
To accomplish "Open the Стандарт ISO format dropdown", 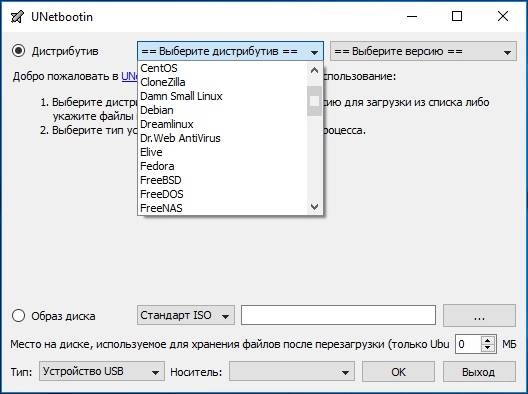I will pos(186,315).
